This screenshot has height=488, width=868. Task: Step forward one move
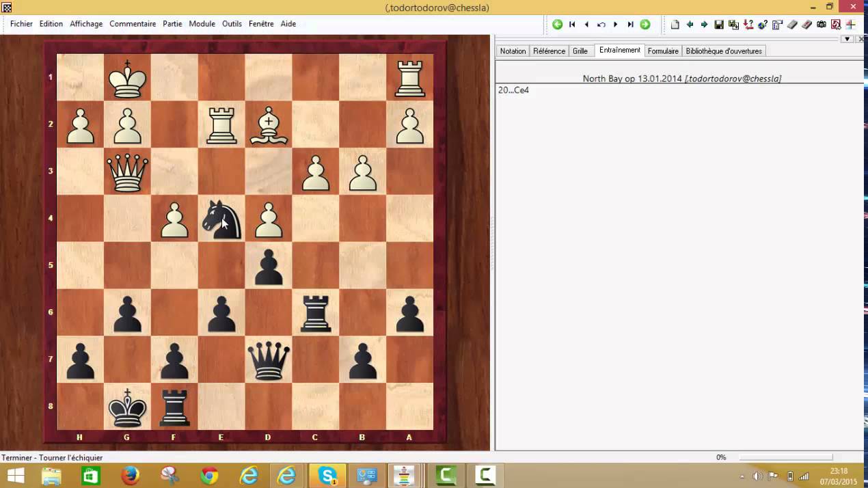click(x=616, y=25)
